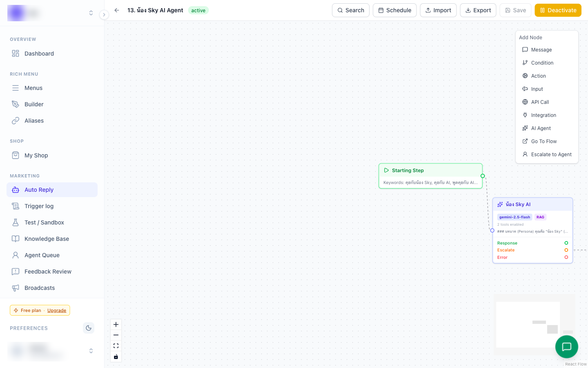Open the Knowledge Base
This screenshot has height=368, width=588.
click(52, 239)
